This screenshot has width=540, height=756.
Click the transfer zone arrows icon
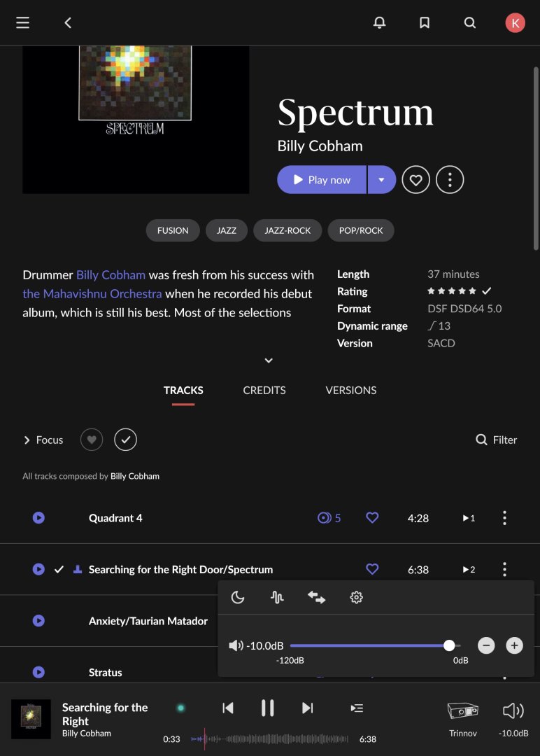(x=316, y=597)
